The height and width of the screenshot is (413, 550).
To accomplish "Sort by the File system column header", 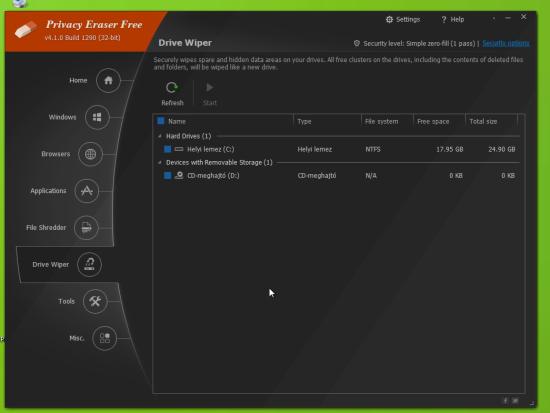I will (x=381, y=121).
